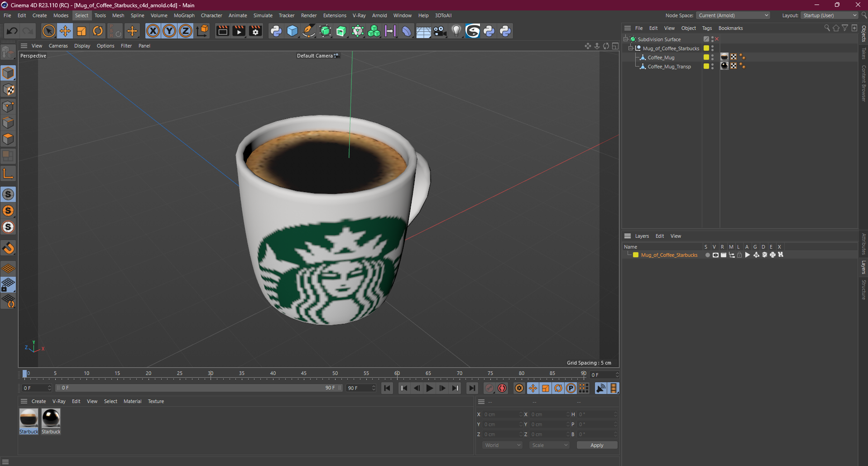Open material manager Create menu
The width and height of the screenshot is (868, 466).
click(x=38, y=401)
